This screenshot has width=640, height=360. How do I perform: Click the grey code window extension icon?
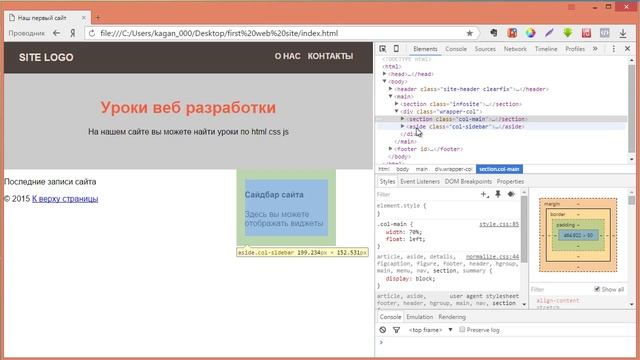coord(604,33)
